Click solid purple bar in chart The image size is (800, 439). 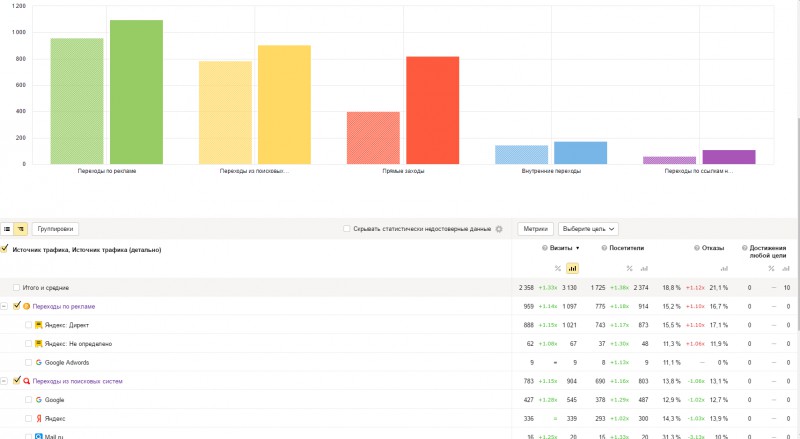pyautogui.click(x=729, y=157)
